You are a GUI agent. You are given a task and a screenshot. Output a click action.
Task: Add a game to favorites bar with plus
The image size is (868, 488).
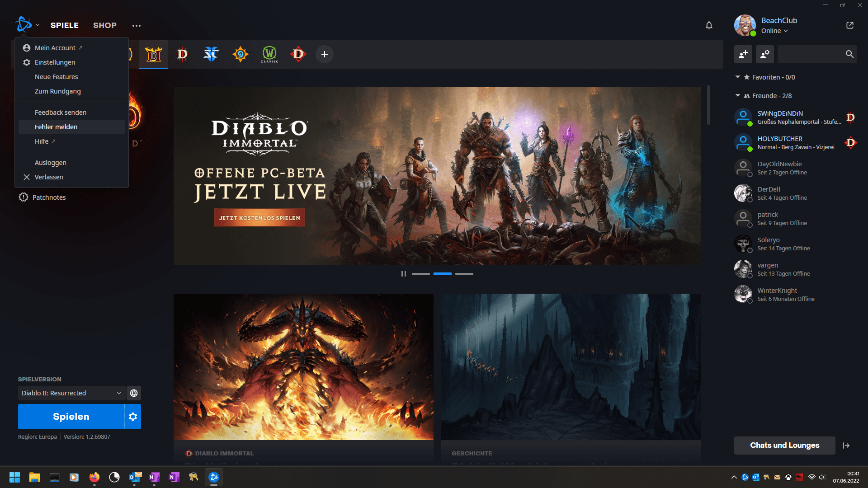coord(325,54)
